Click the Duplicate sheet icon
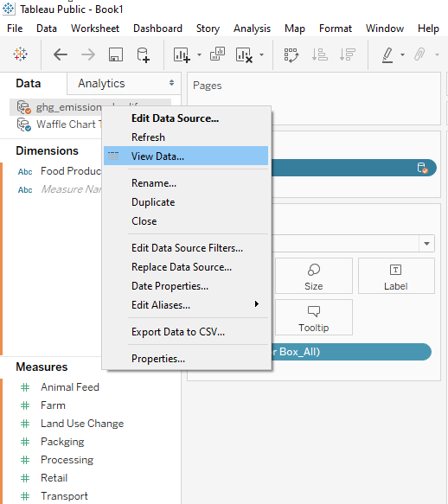 click(217, 54)
